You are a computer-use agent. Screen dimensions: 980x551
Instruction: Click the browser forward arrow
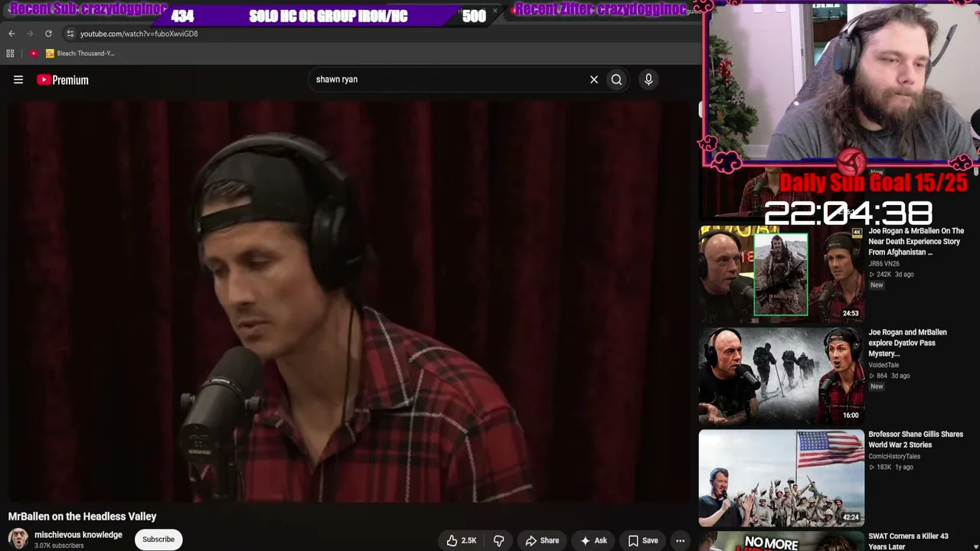30,34
